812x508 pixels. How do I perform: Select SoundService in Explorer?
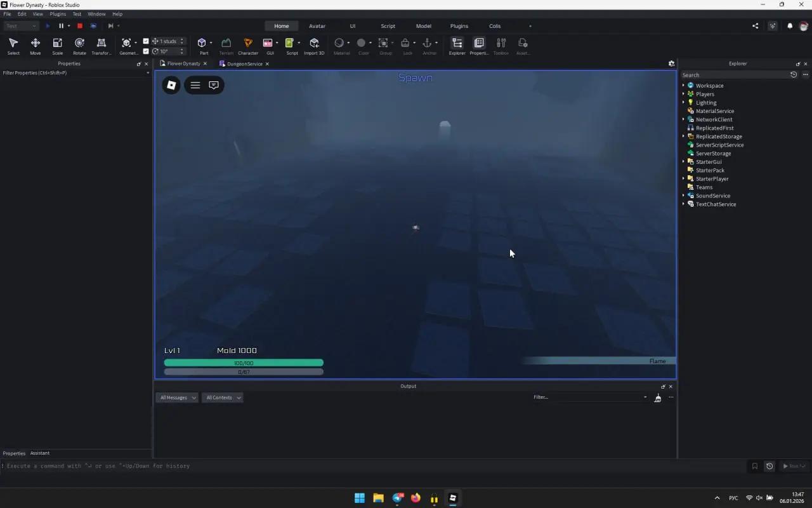(713, 196)
